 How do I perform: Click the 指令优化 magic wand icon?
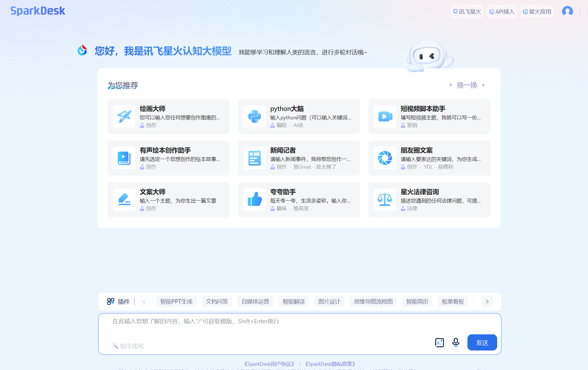tap(115, 346)
